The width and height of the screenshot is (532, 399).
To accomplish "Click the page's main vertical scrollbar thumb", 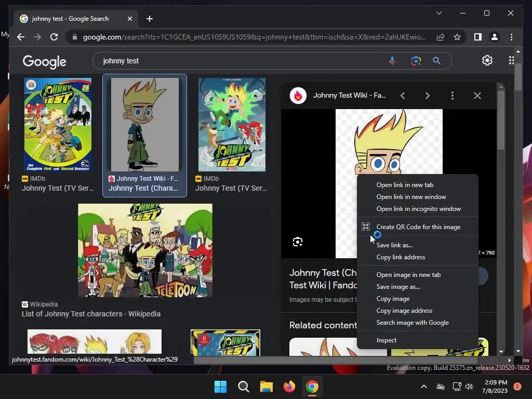I will (x=518, y=77).
